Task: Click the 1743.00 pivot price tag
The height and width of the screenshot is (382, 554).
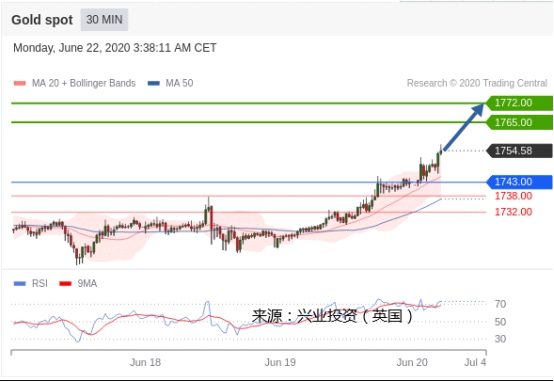Action: pyautogui.click(x=519, y=182)
